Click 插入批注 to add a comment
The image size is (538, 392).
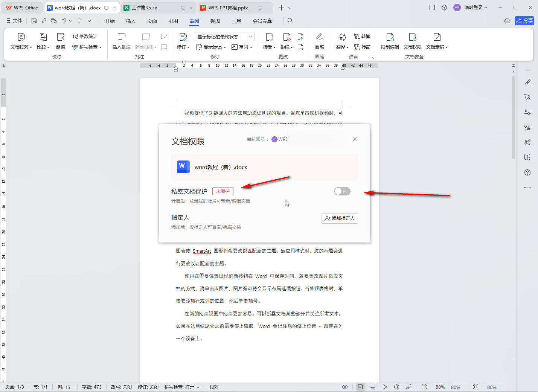point(121,41)
